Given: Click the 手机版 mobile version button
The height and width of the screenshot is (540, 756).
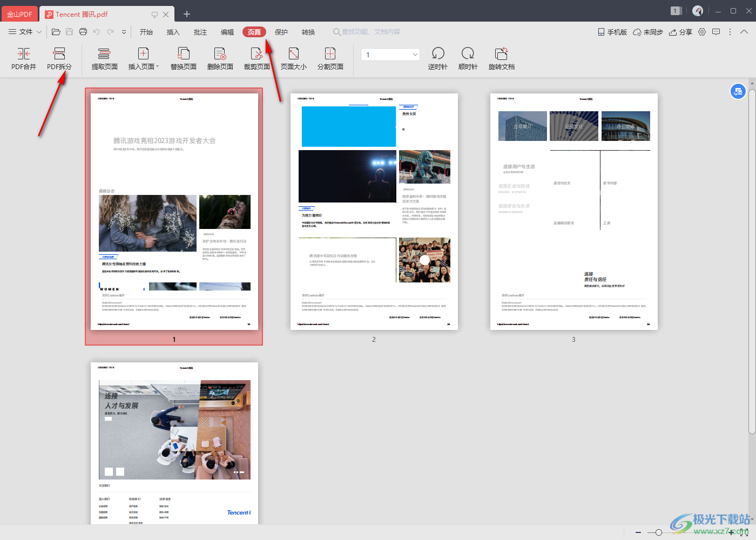Looking at the screenshot, I should (x=612, y=32).
